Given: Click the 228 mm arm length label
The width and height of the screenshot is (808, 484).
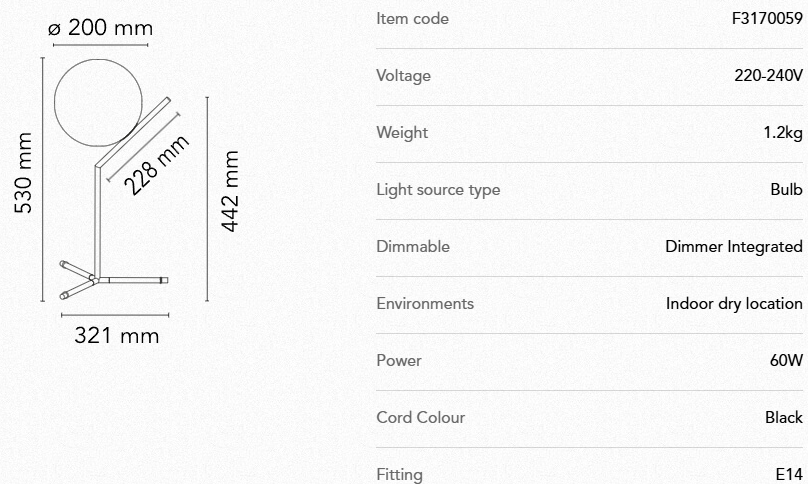Looking at the screenshot, I should click(x=157, y=164).
